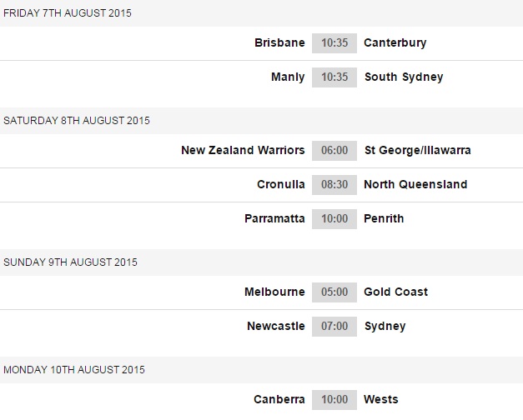Click on South Sydney
This screenshot has height=420, width=523.
click(404, 77)
